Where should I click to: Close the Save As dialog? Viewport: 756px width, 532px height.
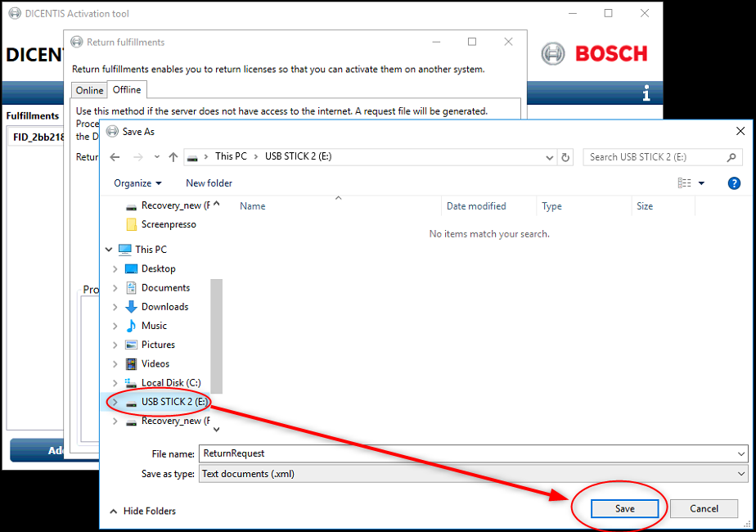740,131
